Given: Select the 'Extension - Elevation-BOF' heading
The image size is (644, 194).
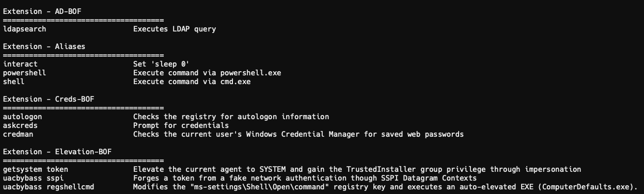Looking at the screenshot, I should pos(57,152).
